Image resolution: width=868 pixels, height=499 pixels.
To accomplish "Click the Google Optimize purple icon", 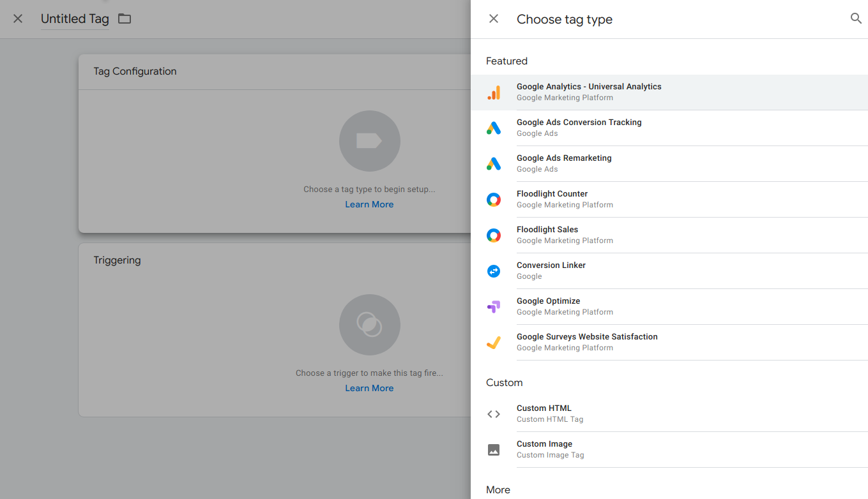I will click(x=494, y=307).
